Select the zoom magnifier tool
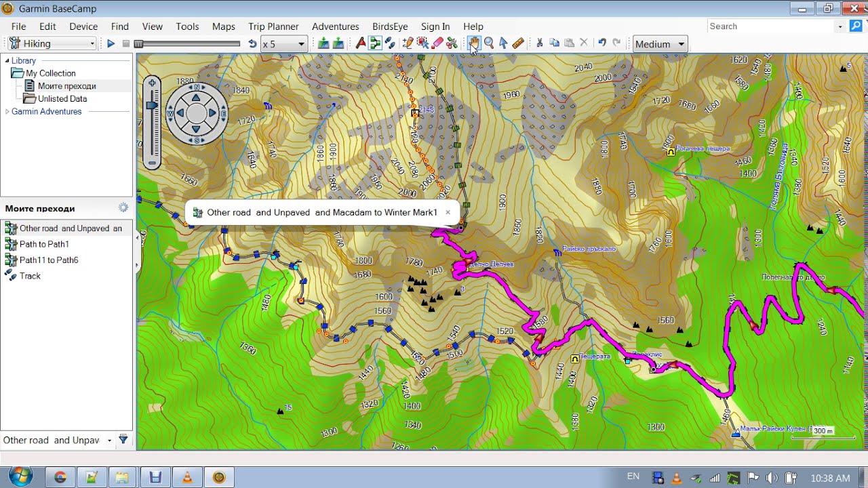Viewport: 868px width, 488px height. (x=488, y=44)
